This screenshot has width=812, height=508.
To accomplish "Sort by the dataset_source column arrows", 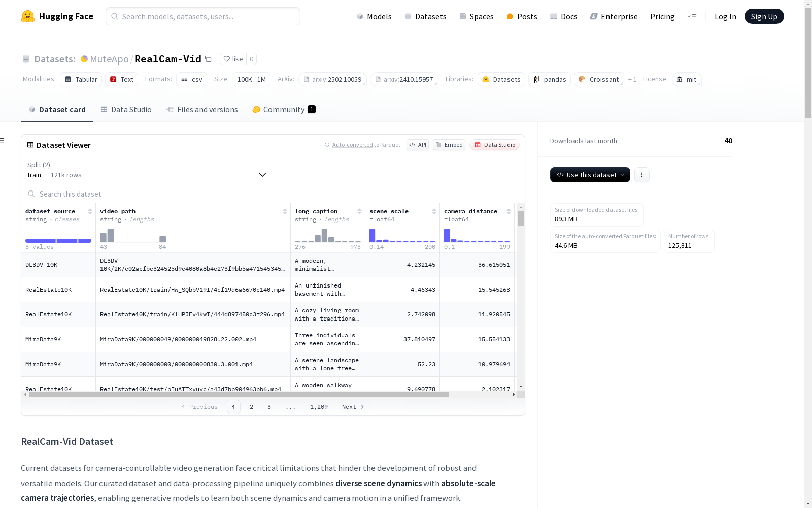I will [x=90, y=211].
